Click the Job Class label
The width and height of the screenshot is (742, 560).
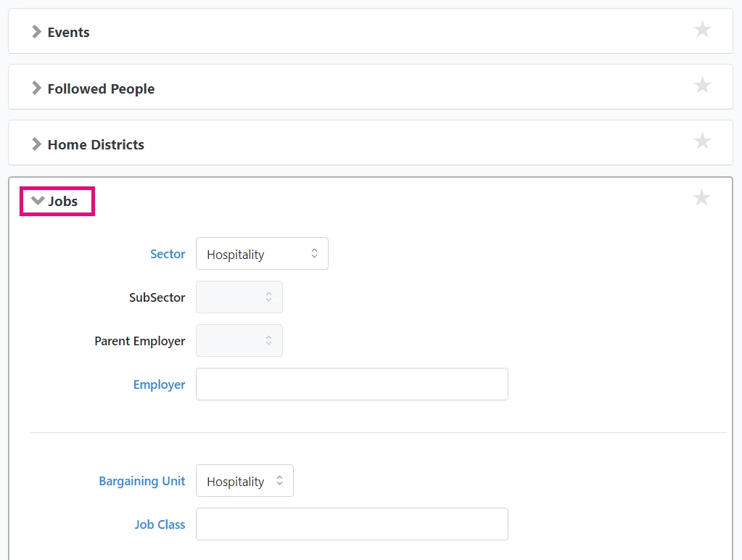coord(160,524)
